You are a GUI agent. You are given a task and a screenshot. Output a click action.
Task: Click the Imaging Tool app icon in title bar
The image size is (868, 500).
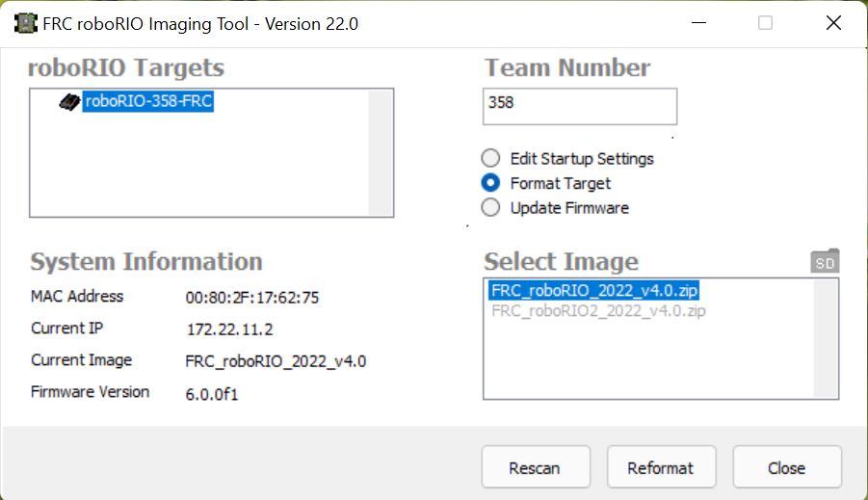(25, 23)
